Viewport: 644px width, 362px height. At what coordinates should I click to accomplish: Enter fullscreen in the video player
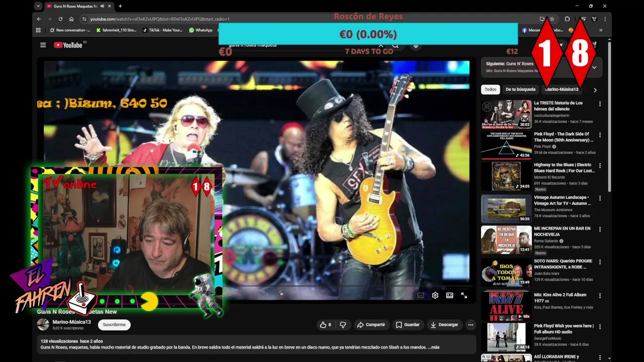point(464,296)
